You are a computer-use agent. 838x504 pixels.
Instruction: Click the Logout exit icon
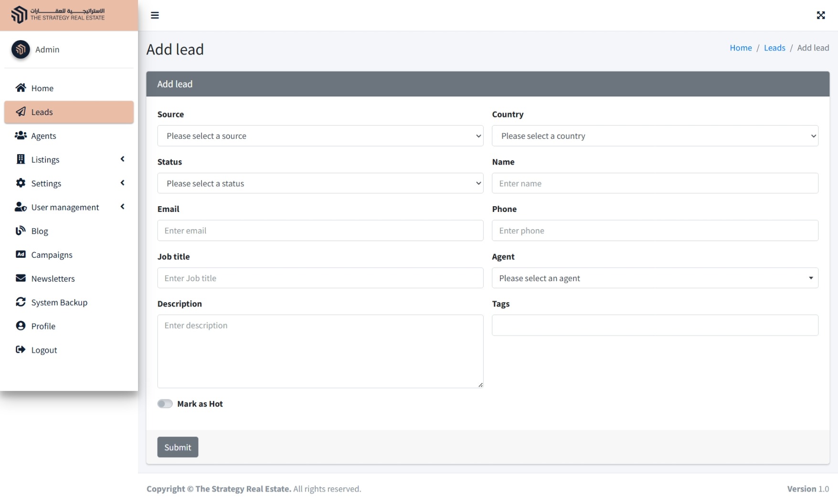(x=21, y=350)
